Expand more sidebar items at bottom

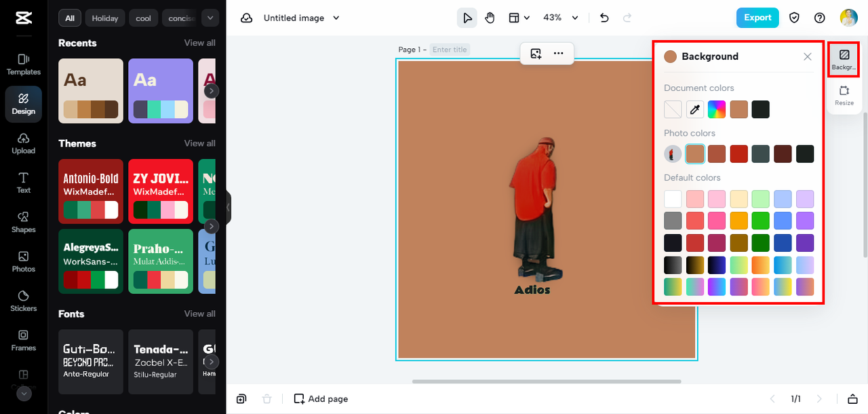(x=24, y=394)
